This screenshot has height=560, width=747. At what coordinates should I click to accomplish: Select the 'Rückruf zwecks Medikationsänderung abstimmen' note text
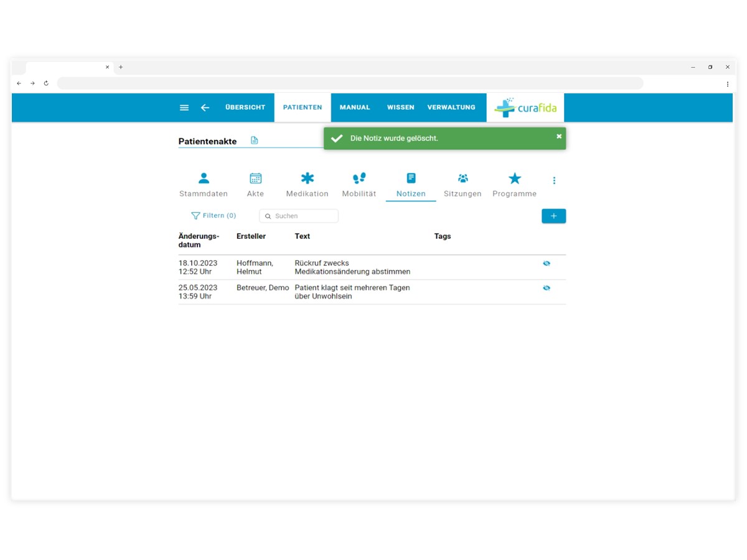click(x=352, y=268)
